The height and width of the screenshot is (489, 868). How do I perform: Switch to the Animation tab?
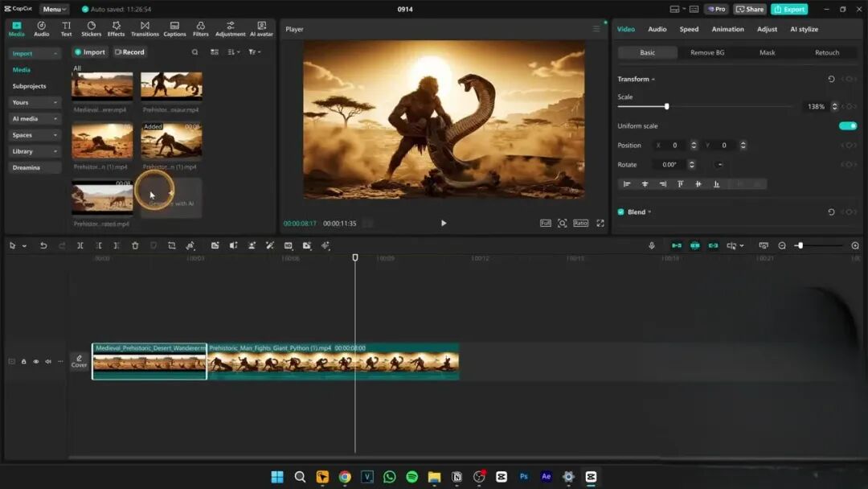pos(727,29)
